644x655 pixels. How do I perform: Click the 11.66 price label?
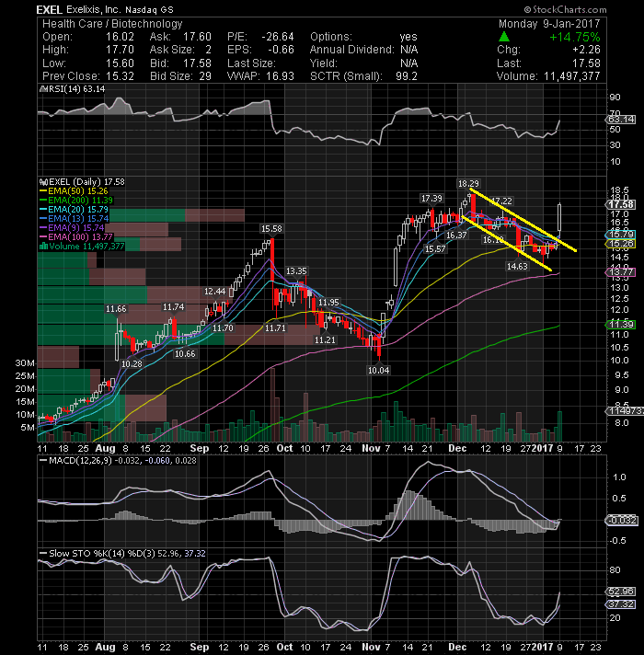coord(116,309)
